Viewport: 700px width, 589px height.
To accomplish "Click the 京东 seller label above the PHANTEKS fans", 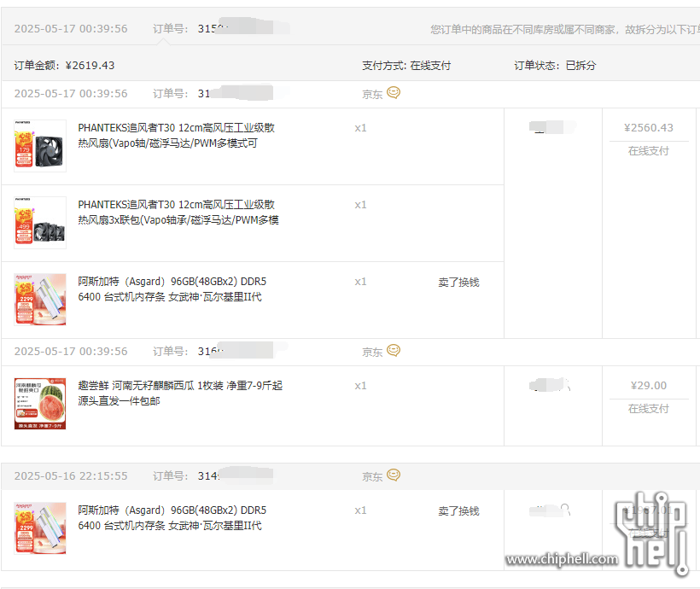I will tap(372, 94).
